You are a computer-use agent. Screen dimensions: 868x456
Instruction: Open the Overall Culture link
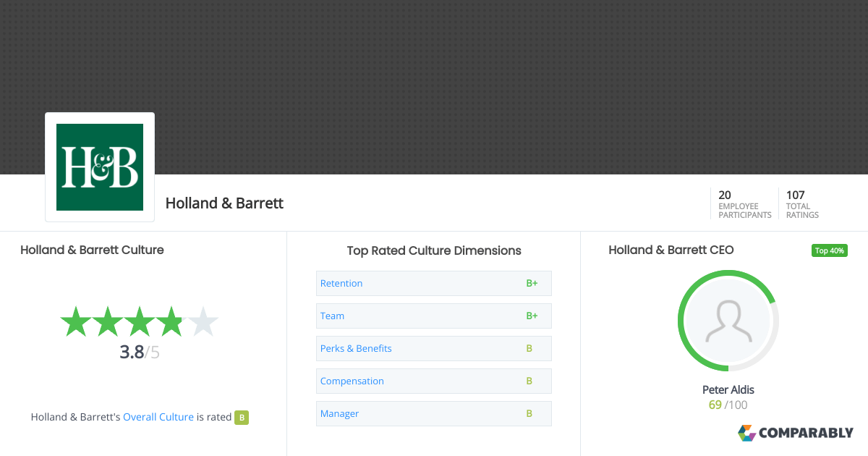158,417
